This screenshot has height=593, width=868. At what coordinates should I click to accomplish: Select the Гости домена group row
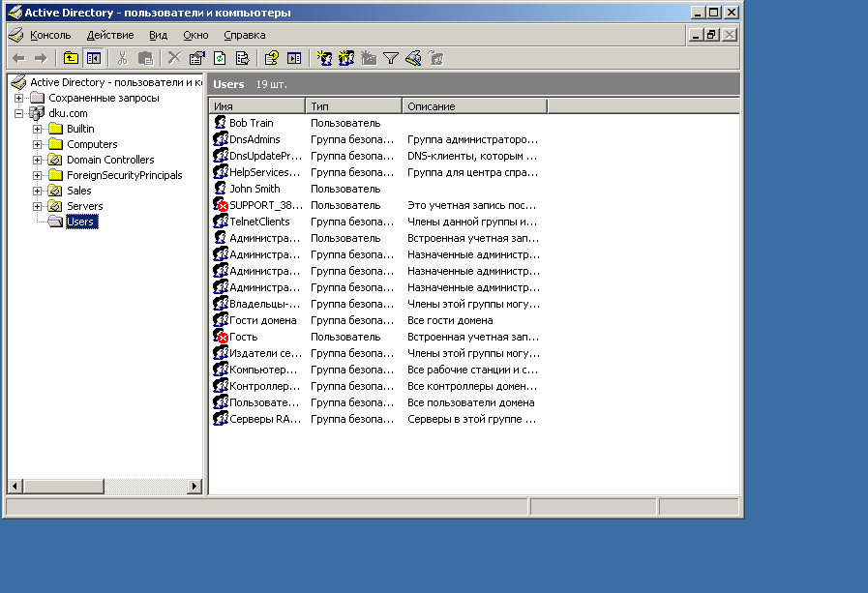[375, 320]
